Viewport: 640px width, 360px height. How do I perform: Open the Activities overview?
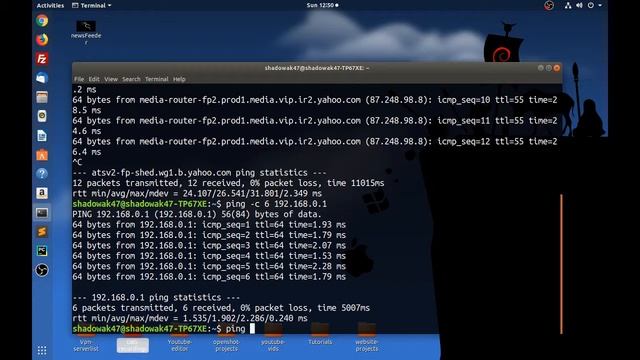(50, 5)
